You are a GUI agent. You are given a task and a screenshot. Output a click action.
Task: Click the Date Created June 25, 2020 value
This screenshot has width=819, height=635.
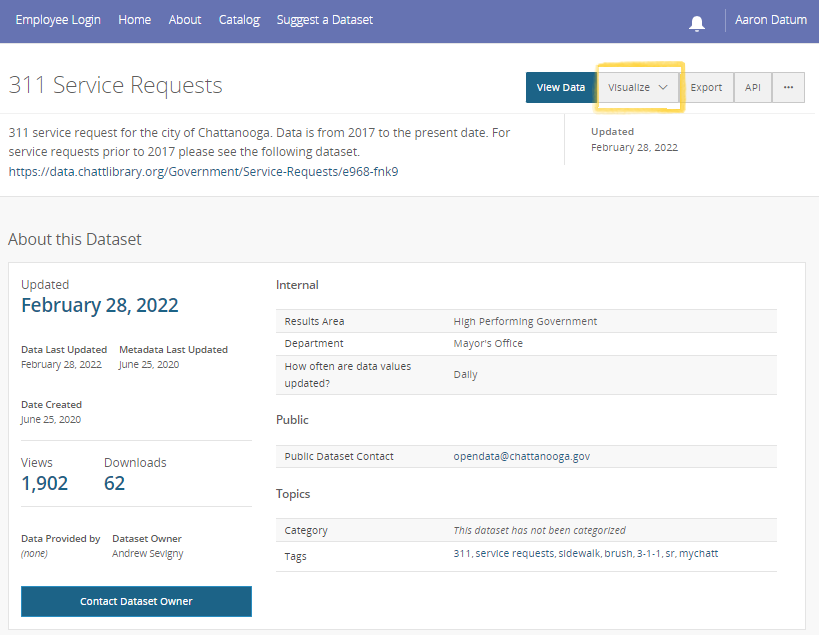51,419
